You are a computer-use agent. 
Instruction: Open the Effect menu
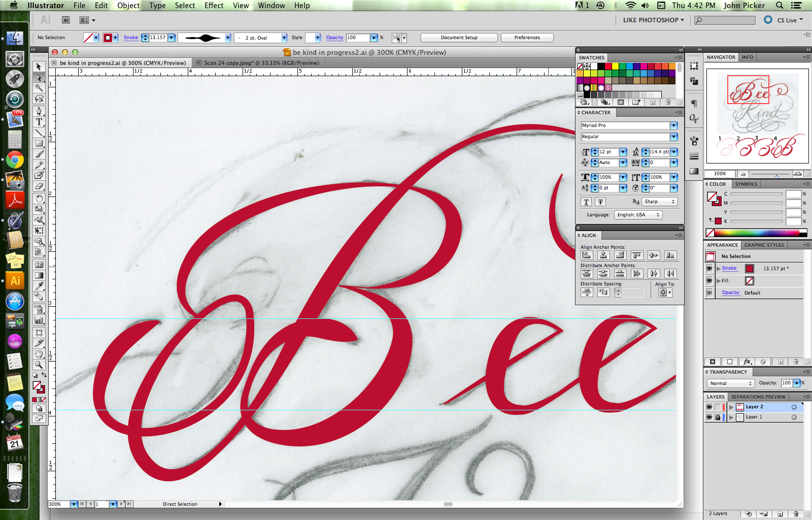click(x=214, y=5)
